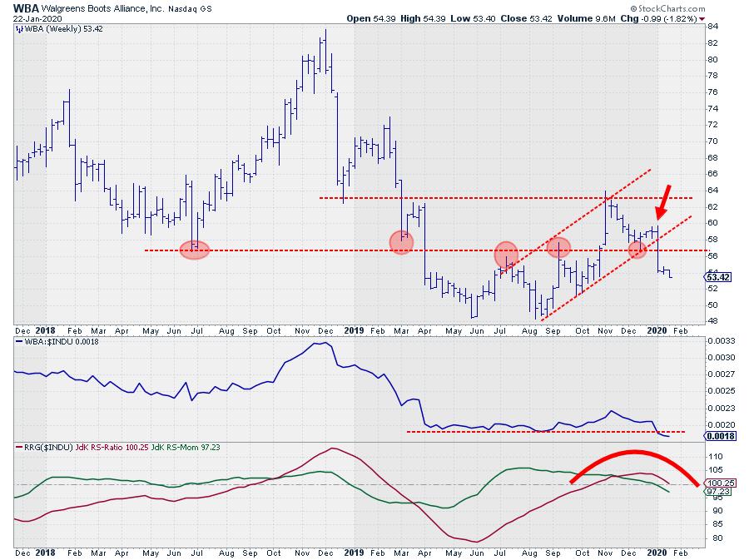
Task: Select the red circle at the July 2018 low
Action: (x=194, y=250)
